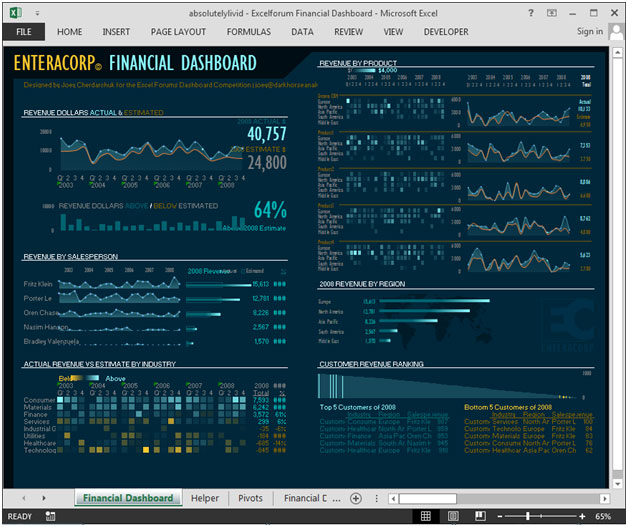Click the 2008 REVENUE BY REGION heading
628x527 pixels.
point(362,284)
